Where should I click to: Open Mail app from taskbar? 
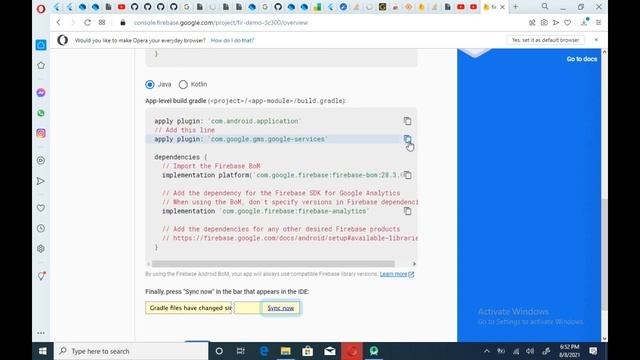pyautogui.click(x=330, y=351)
